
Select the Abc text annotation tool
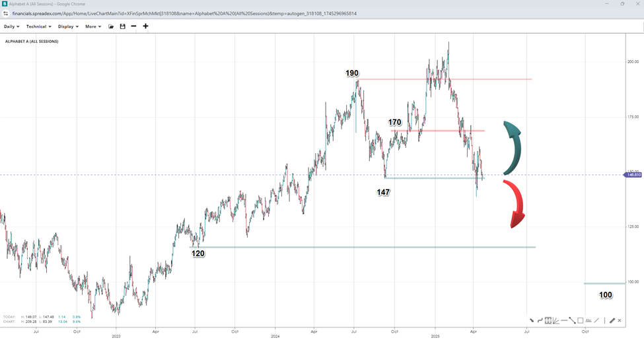click(x=588, y=321)
